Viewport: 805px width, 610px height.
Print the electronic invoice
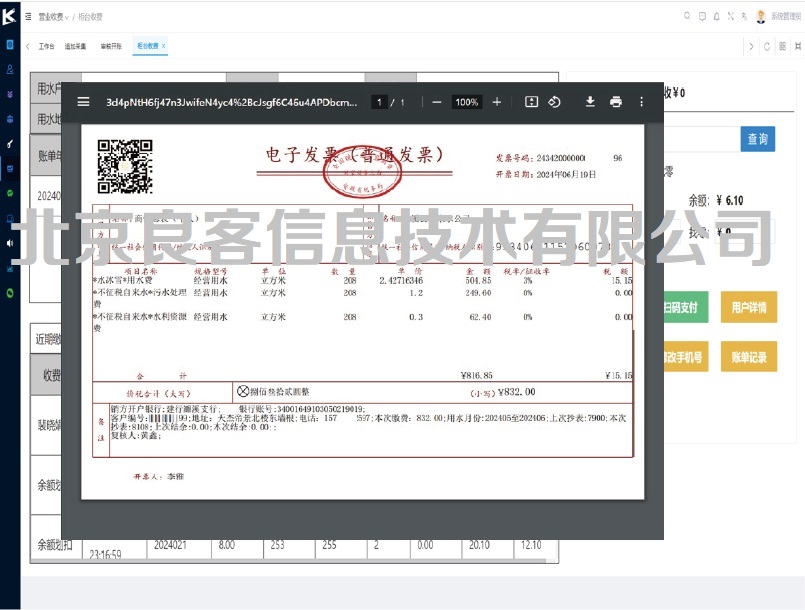pos(616,102)
